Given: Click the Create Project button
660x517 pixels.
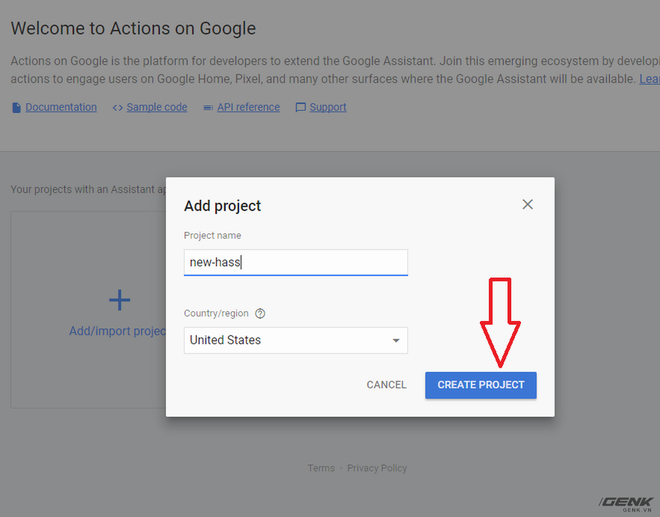Looking at the screenshot, I should coord(481,385).
